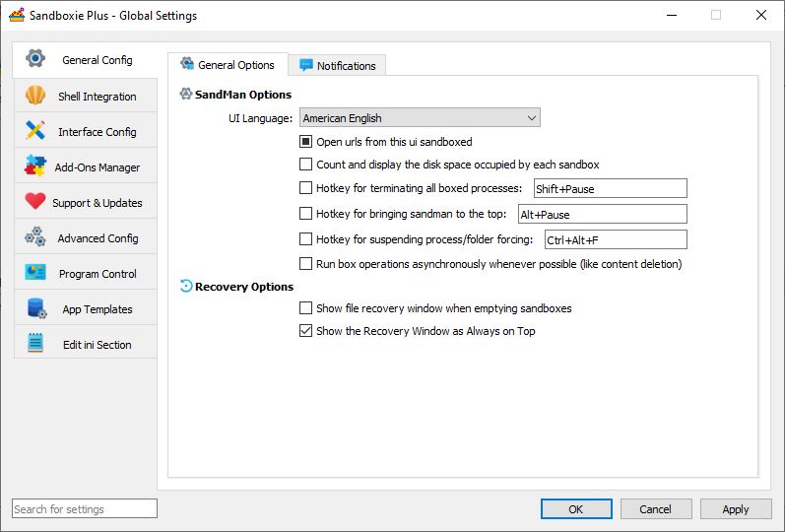The image size is (785, 532).
Task: Close the Global Settings window
Action: (x=761, y=15)
